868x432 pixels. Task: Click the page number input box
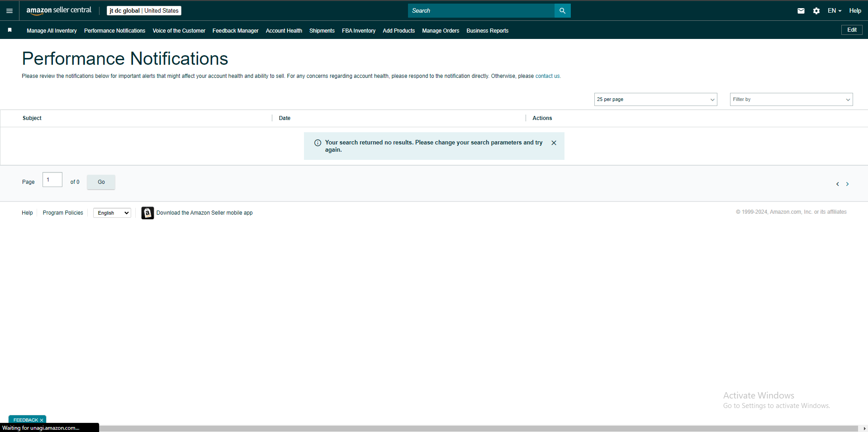52,180
